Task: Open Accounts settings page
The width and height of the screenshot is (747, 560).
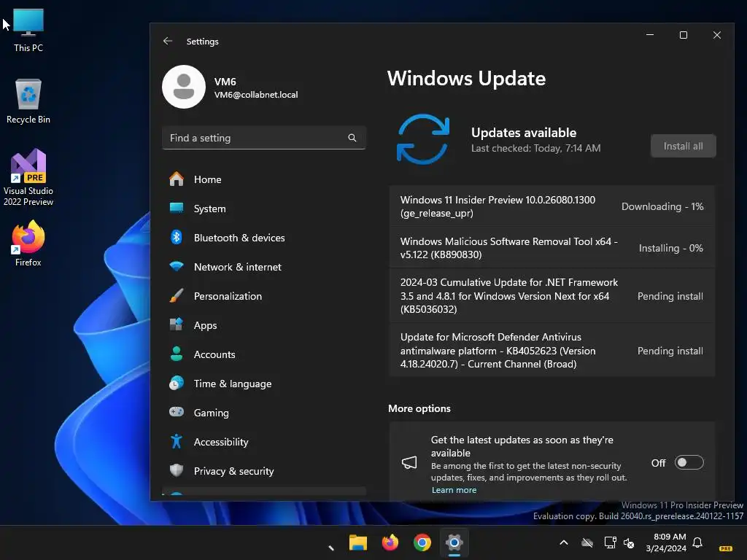Action: coord(263,354)
